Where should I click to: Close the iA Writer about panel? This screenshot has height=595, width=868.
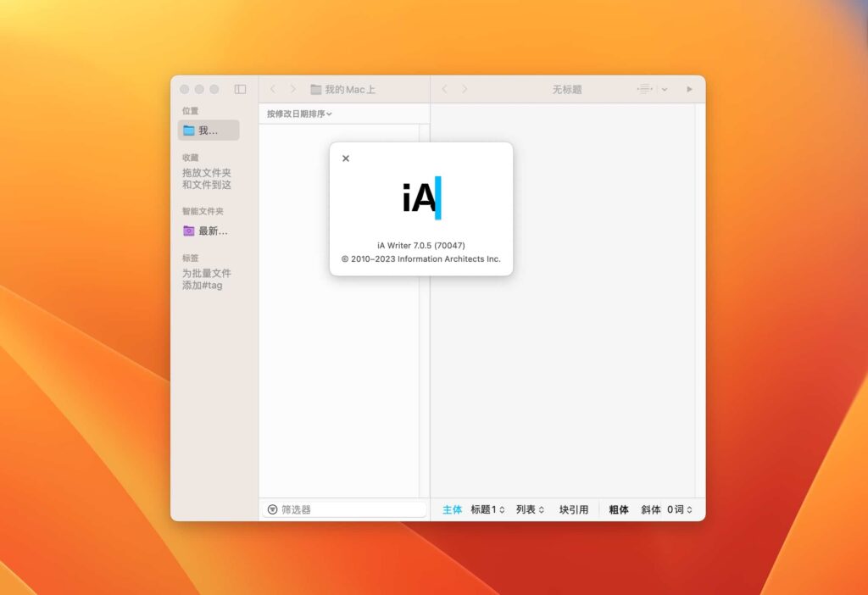coord(346,158)
